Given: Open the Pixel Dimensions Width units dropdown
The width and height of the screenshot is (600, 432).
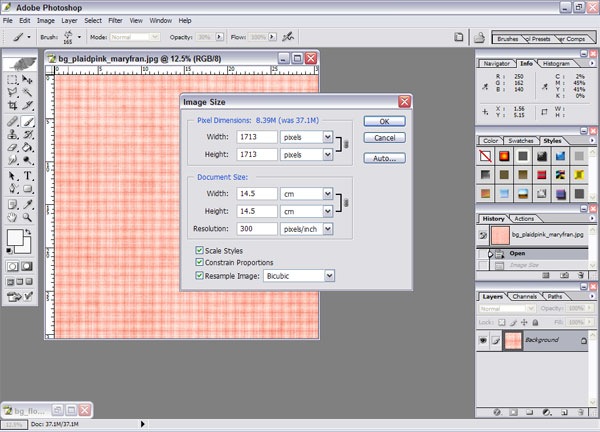Looking at the screenshot, I should (327, 137).
